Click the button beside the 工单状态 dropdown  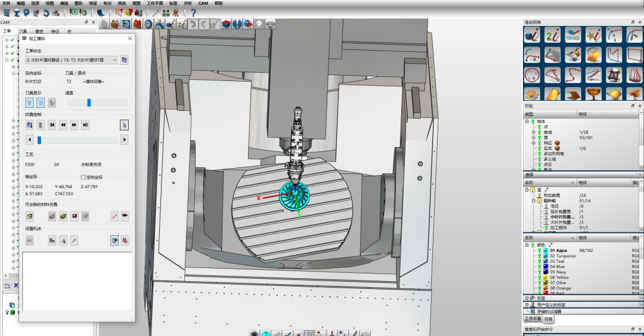point(125,60)
